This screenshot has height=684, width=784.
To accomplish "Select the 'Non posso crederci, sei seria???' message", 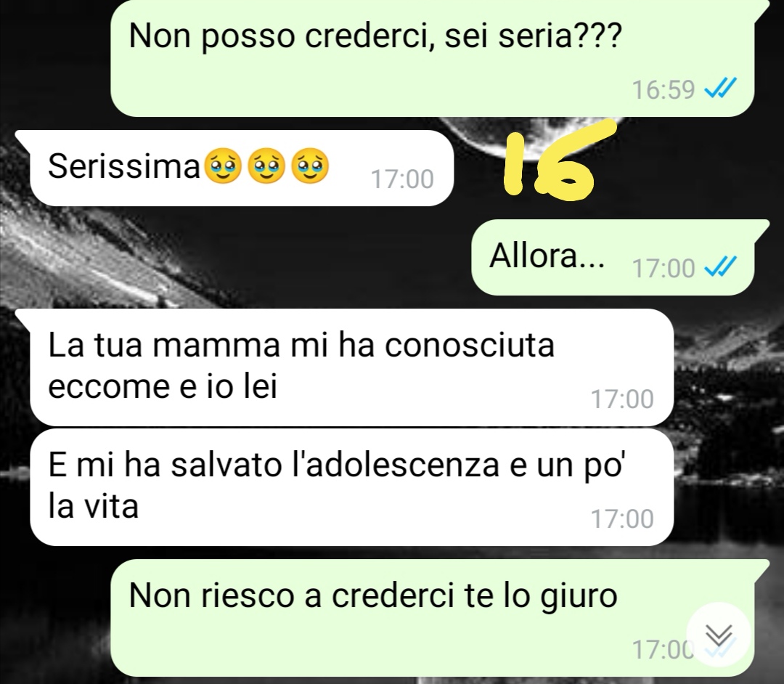I will (x=432, y=58).
